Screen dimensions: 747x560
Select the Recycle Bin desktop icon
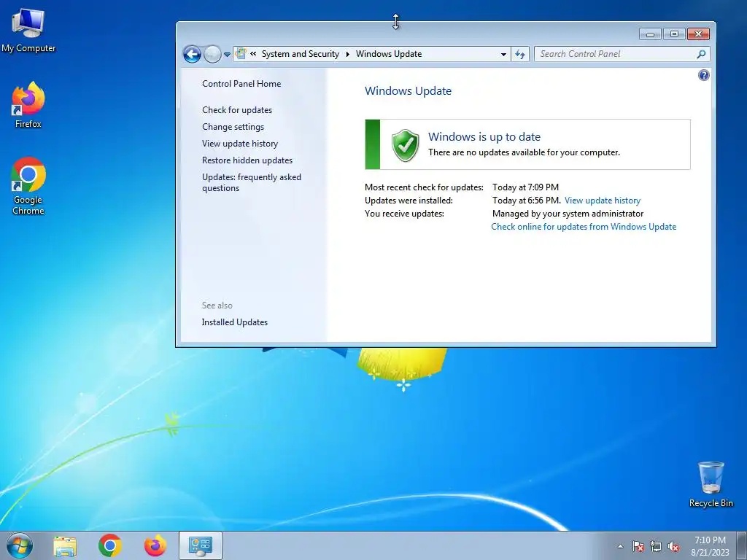pyautogui.click(x=711, y=484)
